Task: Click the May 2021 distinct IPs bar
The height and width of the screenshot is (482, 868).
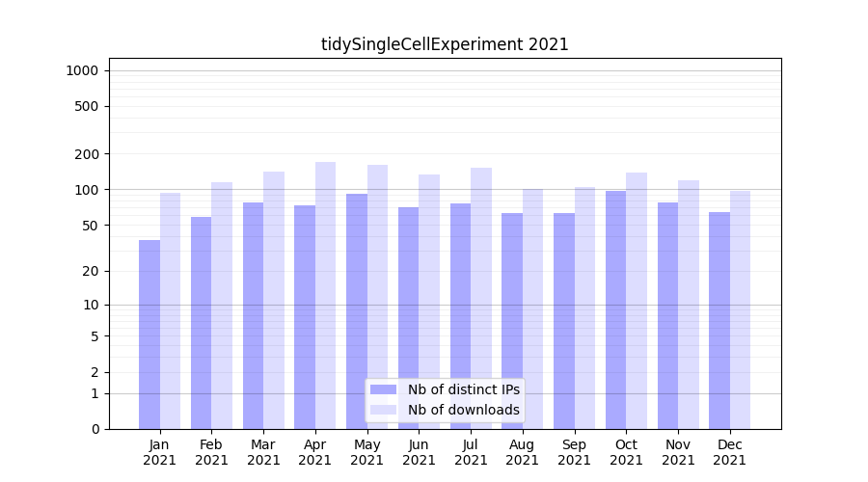Action: 357,310
